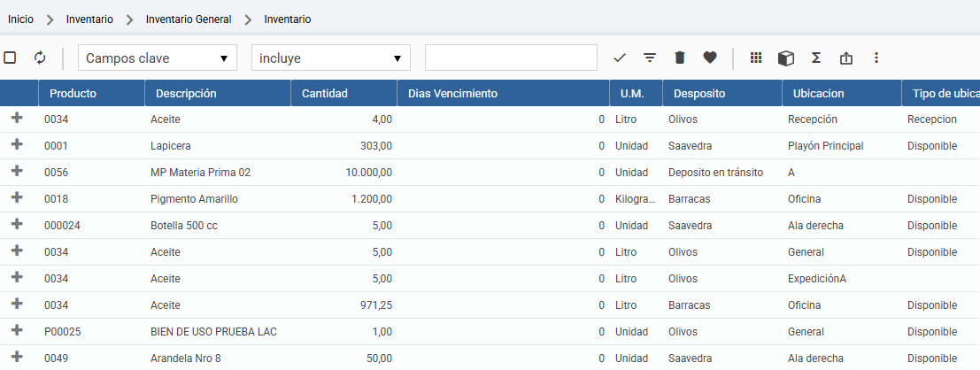Click the quantity 1.200,00 cell
The width and height of the screenshot is (980, 370).
344,199
